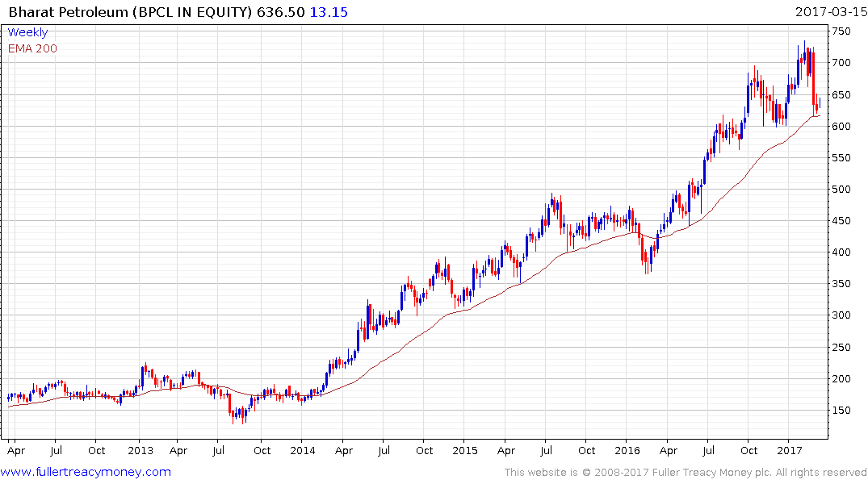Click the blue price change 13.15
This screenshot has height=484, width=868.
(329, 12)
